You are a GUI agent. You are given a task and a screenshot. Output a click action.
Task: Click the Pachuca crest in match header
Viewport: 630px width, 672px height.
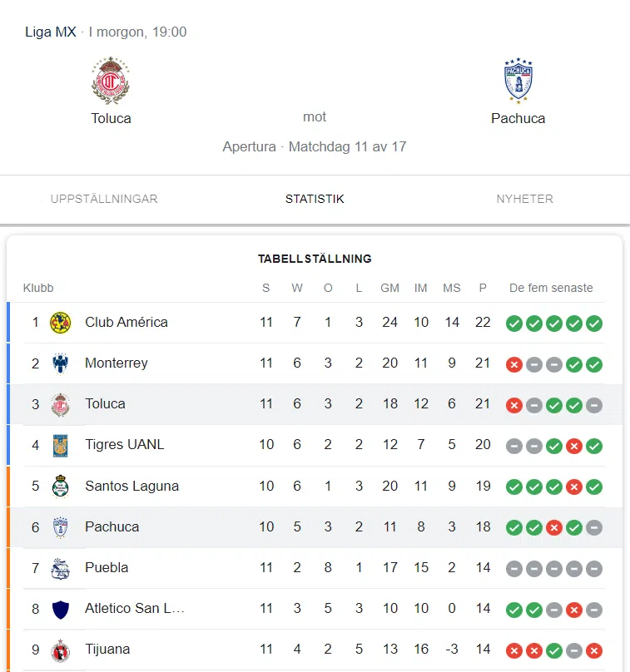pyautogui.click(x=518, y=81)
